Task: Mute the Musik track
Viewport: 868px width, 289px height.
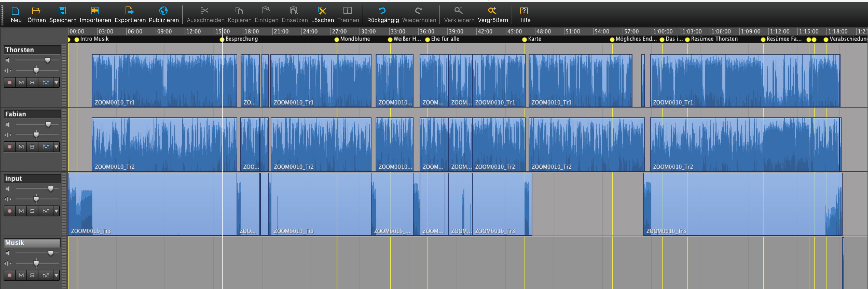Action: [x=21, y=276]
